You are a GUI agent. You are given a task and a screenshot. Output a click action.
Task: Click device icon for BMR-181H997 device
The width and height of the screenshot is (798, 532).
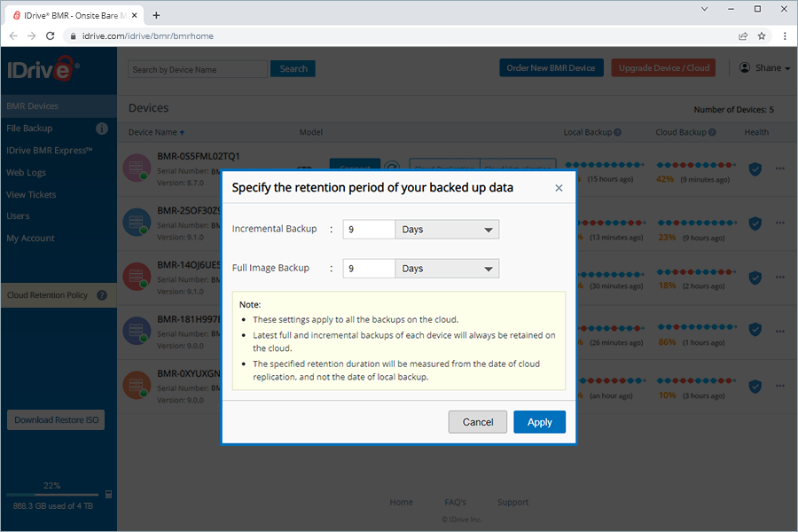pyautogui.click(x=137, y=331)
